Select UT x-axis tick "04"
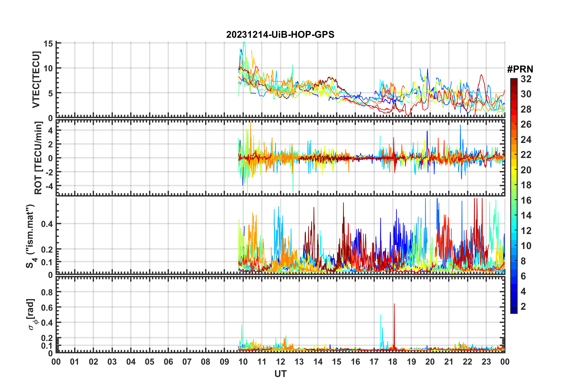 tap(131, 362)
